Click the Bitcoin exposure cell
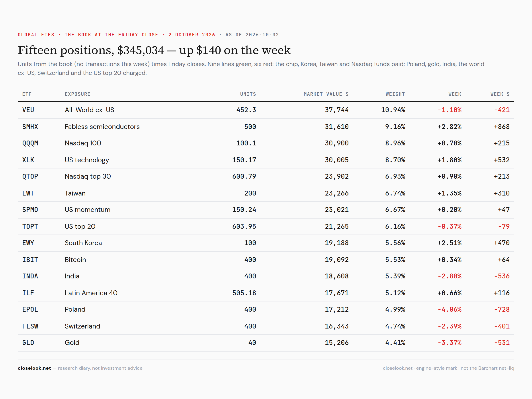 click(75, 260)
